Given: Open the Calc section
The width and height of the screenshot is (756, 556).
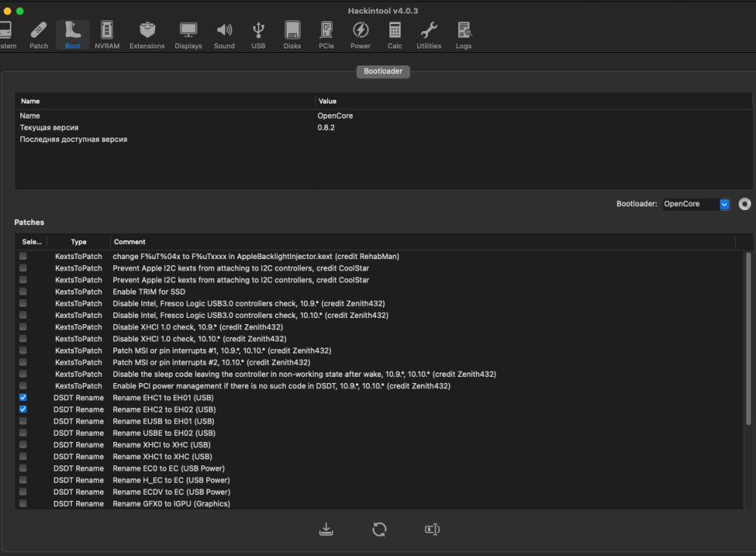Looking at the screenshot, I should (x=395, y=36).
